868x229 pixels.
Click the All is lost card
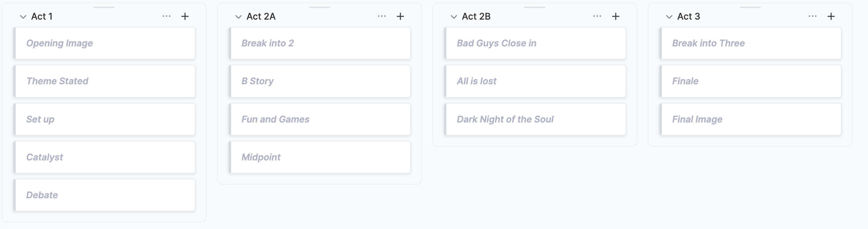pyautogui.click(x=535, y=81)
